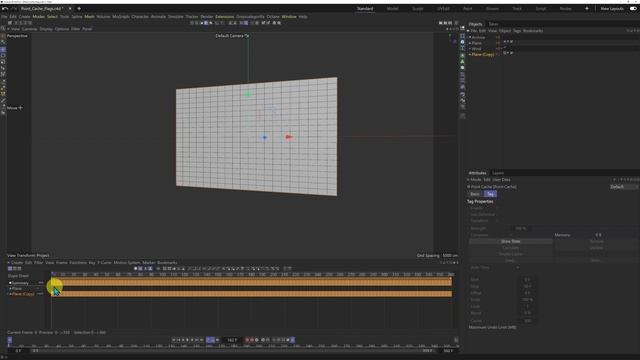
Task: Click the top-most tool icon in left palette
Action: click(3, 29)
